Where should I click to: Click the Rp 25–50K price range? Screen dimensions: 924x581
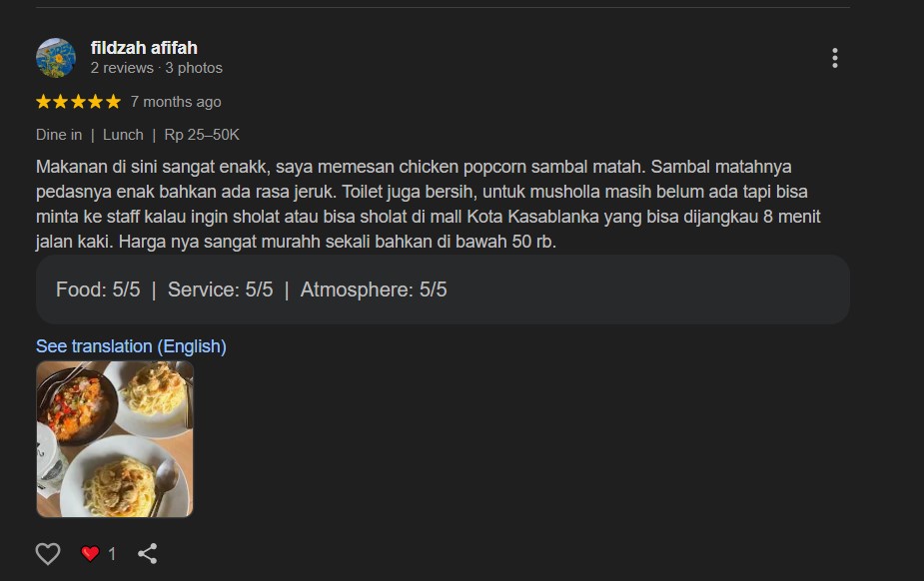coord(202,135)
